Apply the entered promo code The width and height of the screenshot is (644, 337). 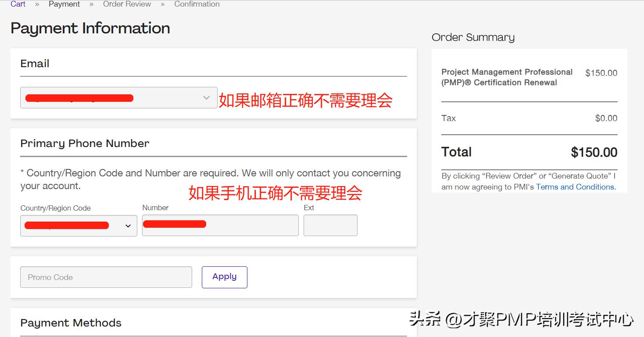(x=224, y=276)
